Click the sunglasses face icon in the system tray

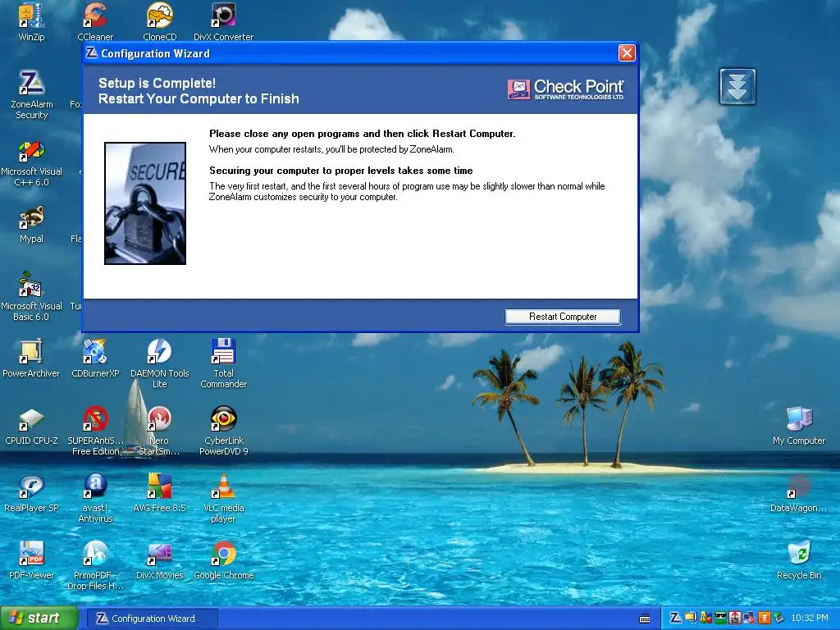coord(720,618)
